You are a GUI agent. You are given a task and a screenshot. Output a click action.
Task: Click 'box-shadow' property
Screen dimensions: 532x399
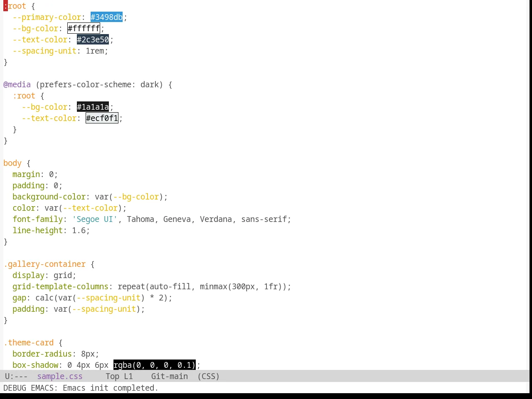tap(35, 365)
